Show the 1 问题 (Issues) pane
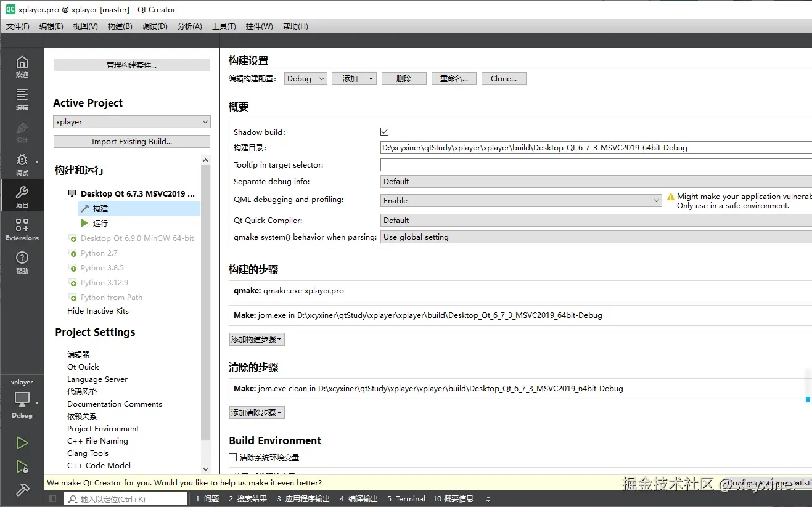Image resolution: width=812 pixels, height=507 pixels. coord(207,499)
